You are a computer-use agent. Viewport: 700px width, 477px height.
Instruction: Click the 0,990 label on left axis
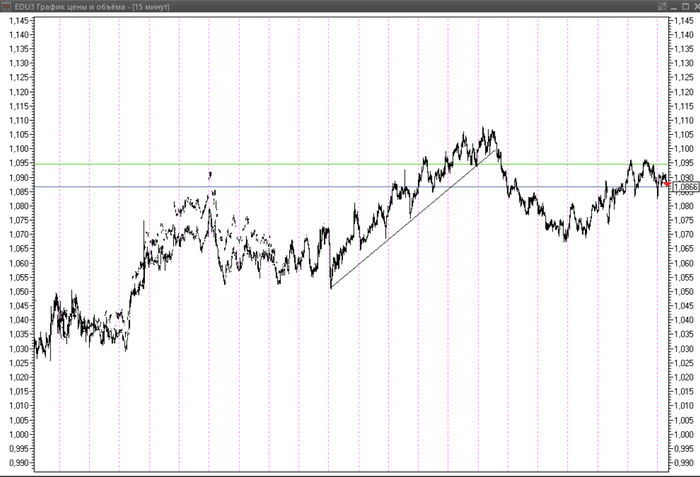(x=18, y=463)
